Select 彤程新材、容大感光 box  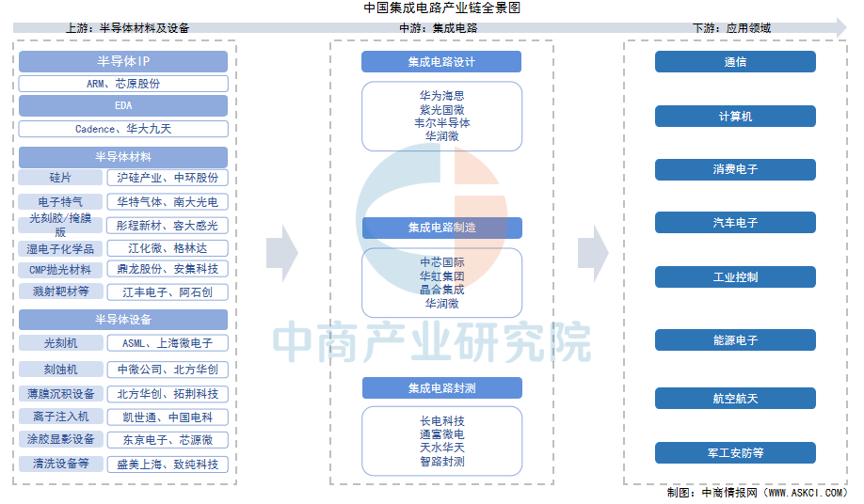168,226
